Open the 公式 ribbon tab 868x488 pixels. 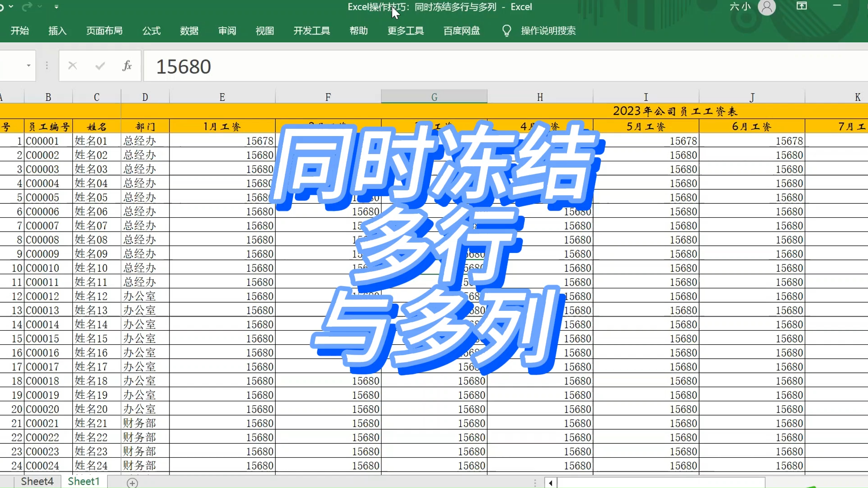(151, 31)
